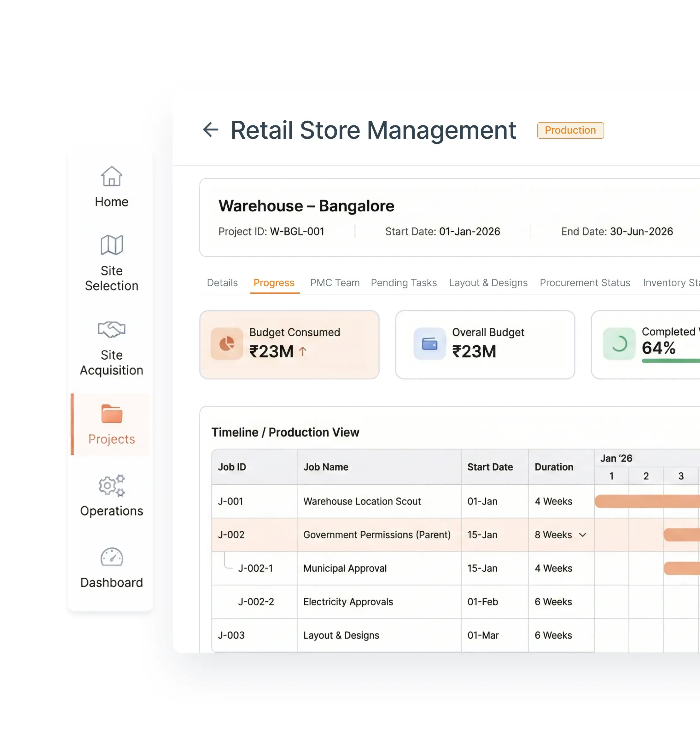700x745 pixels.
Task: Collapse the 8 Weeks duration chevron on J-002
Action: (583, 535)
